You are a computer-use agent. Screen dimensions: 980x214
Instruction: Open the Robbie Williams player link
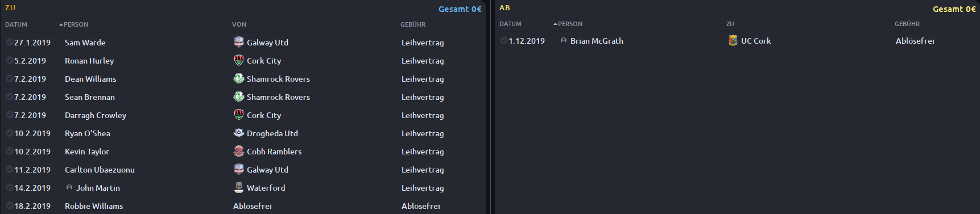point(94,206)
